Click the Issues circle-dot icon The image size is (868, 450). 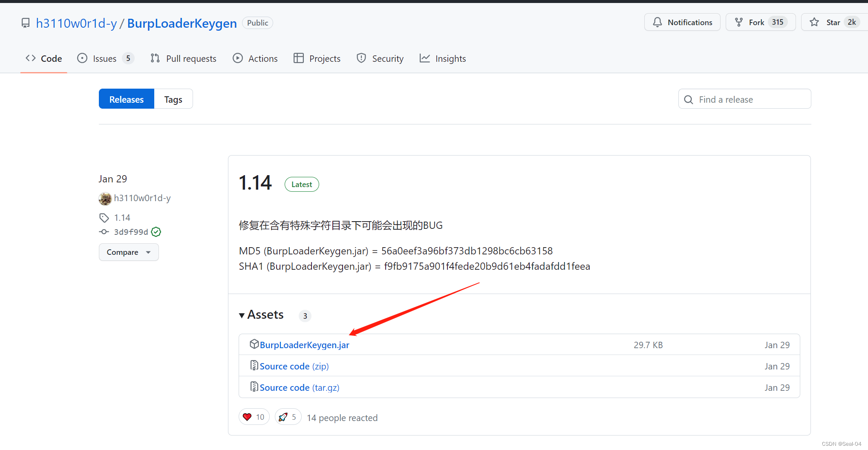point(82,58)
